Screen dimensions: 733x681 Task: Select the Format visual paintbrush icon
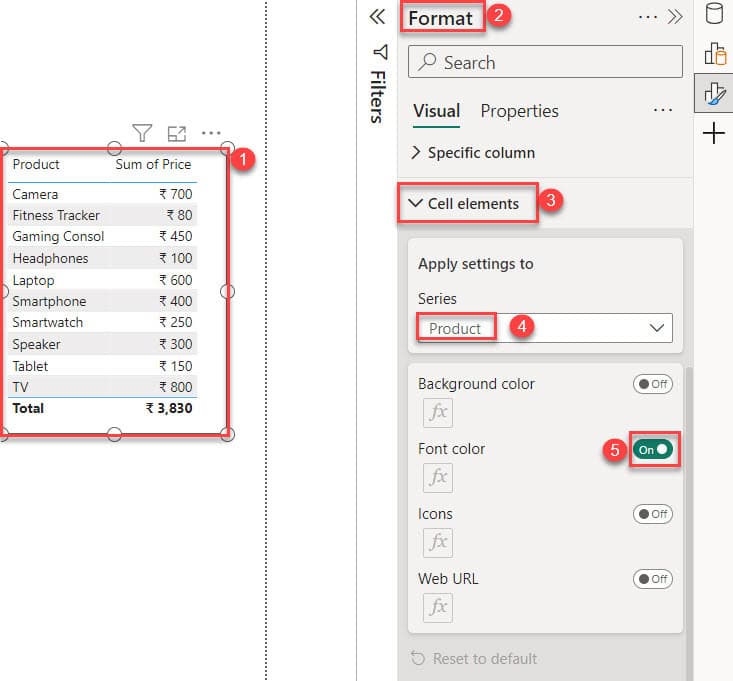tap(715, 93)
